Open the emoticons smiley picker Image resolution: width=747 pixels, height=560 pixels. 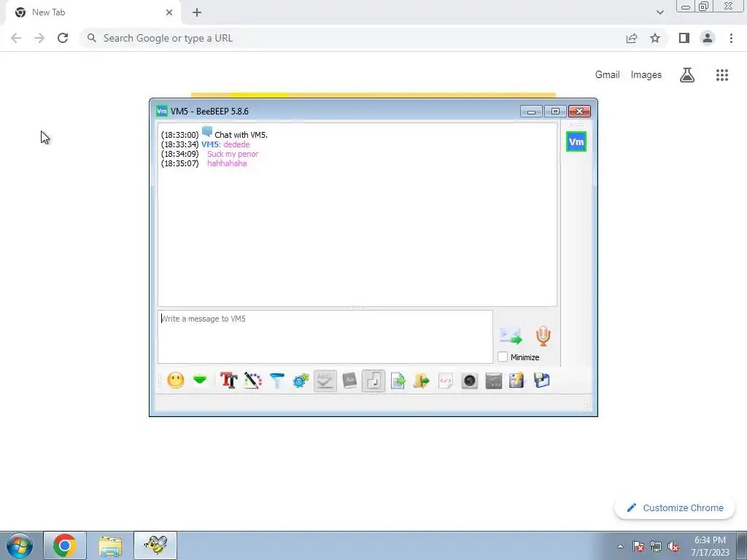pos(175,381)
